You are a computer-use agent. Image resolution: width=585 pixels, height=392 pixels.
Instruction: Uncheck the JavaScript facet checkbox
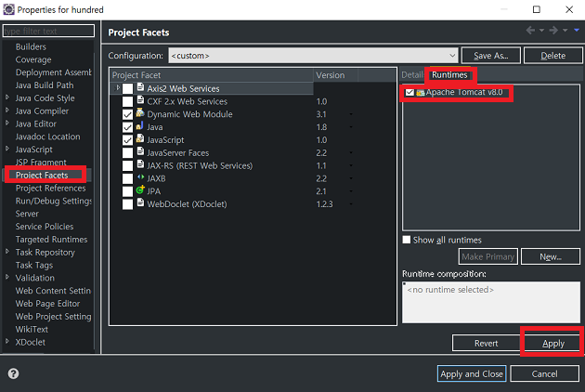[127, 140]
